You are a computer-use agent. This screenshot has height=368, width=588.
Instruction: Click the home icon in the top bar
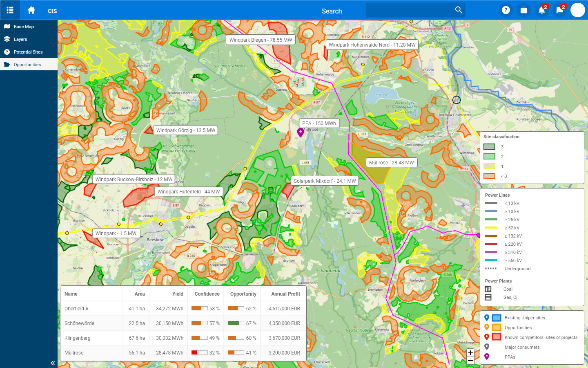[x=31, y=10]
